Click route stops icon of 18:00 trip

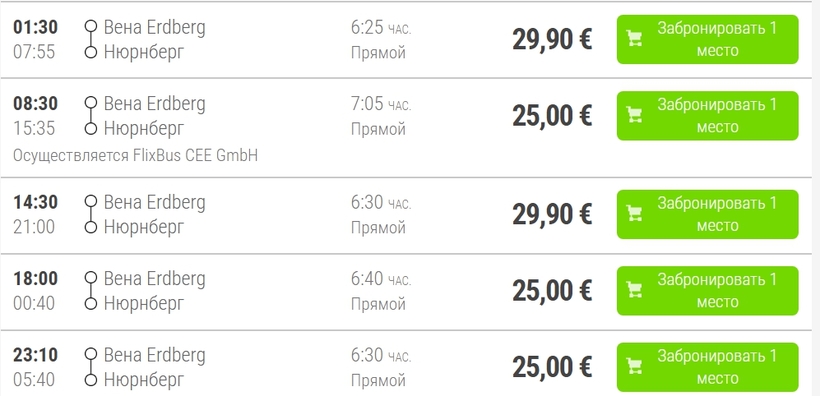click(91, 290)
